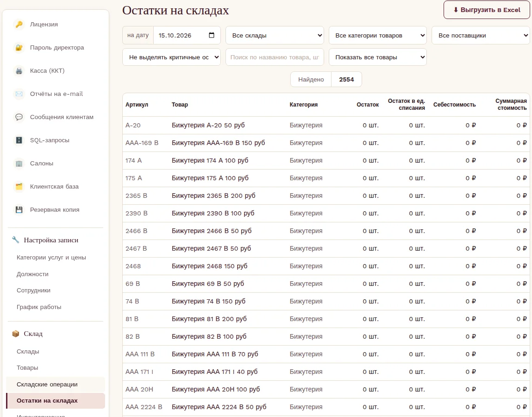Open the Сотрудники section
The height and width of the screenshot is (417, 532).
[34, 291]
